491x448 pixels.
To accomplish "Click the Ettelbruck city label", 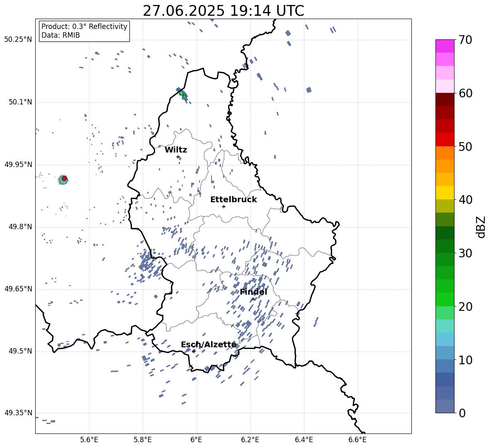I will coord(233,200).
